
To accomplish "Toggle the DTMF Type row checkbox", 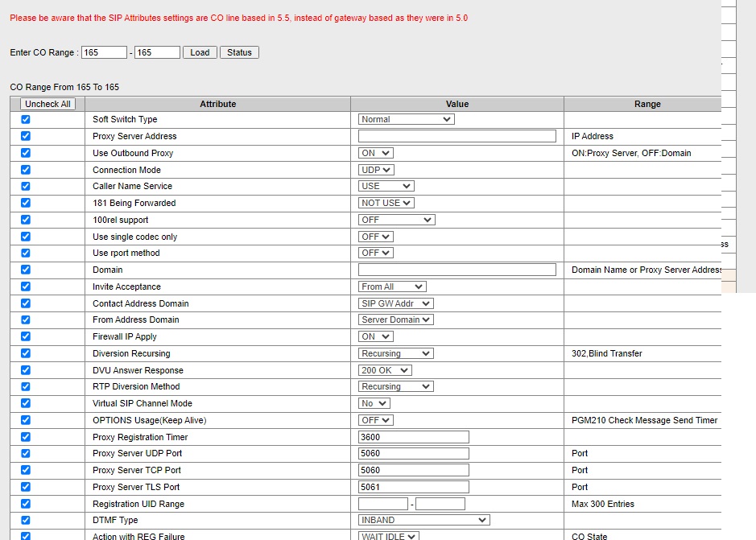I will coord(26,520).
